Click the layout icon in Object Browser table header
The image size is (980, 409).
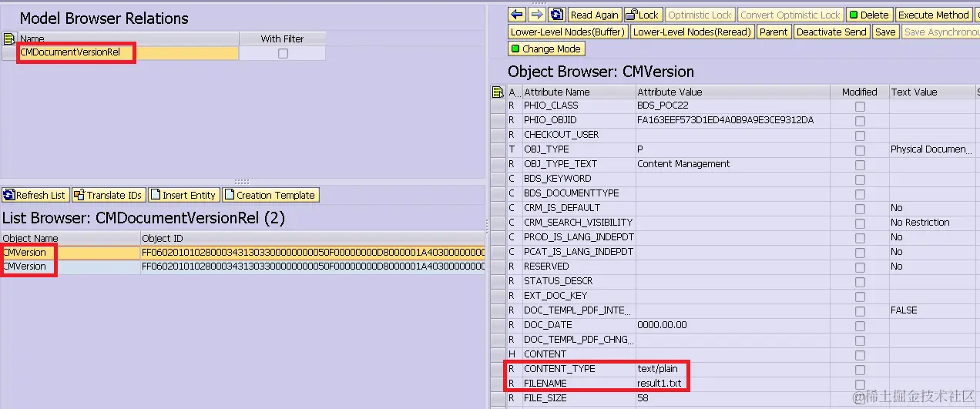[498, 92]
